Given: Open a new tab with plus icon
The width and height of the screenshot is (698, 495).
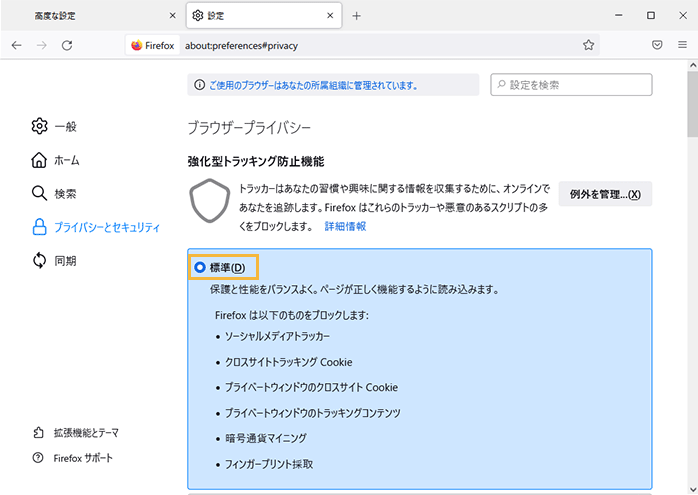Looking at the screenshot, I should tap(357, 16).
